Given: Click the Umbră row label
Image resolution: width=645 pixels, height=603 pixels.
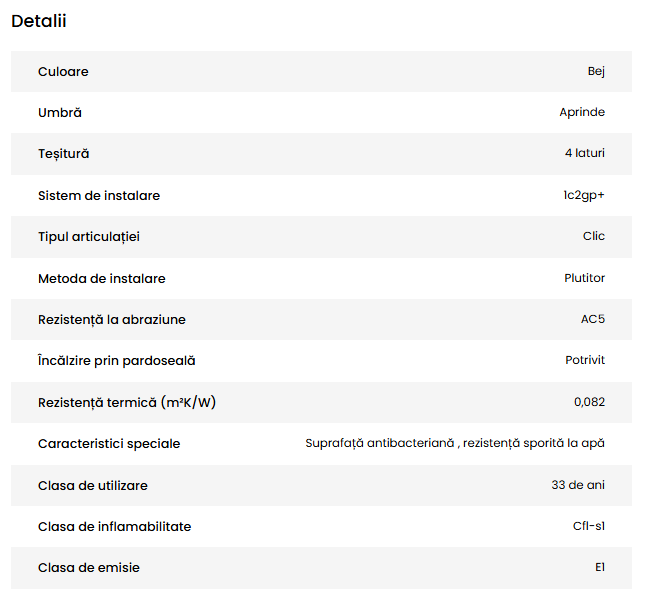Looking at the screenshot, I should click(x=60, y=113).
